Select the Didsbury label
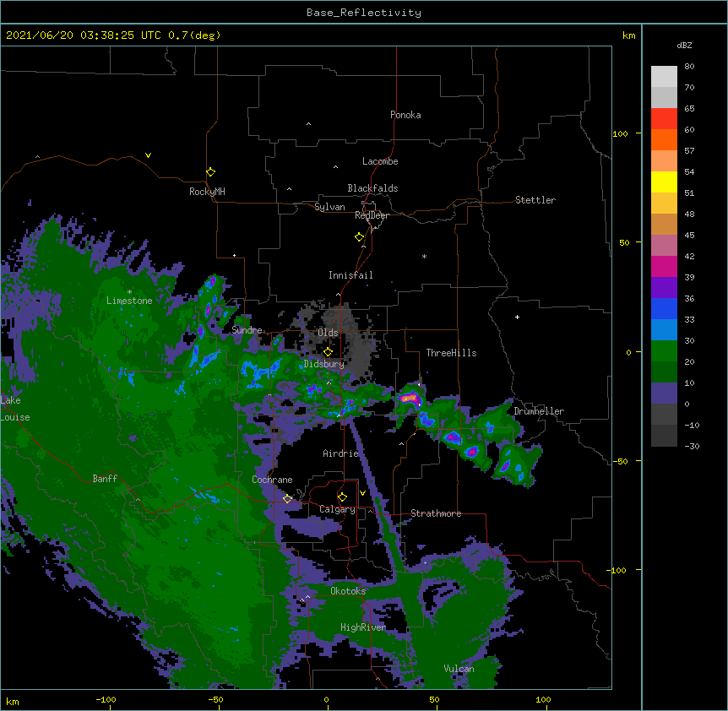Screen dimensions: 728x711 pyautogui.click(x=324, y=364)
